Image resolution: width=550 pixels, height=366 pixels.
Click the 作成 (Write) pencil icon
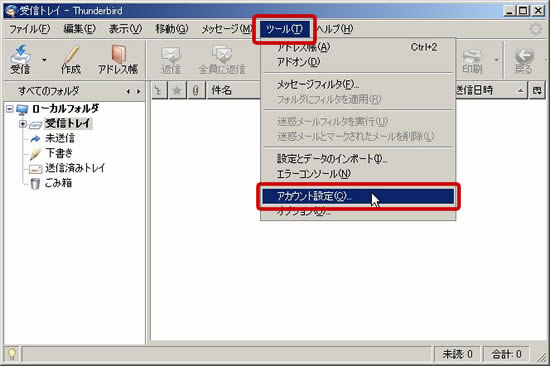(71, 60)
